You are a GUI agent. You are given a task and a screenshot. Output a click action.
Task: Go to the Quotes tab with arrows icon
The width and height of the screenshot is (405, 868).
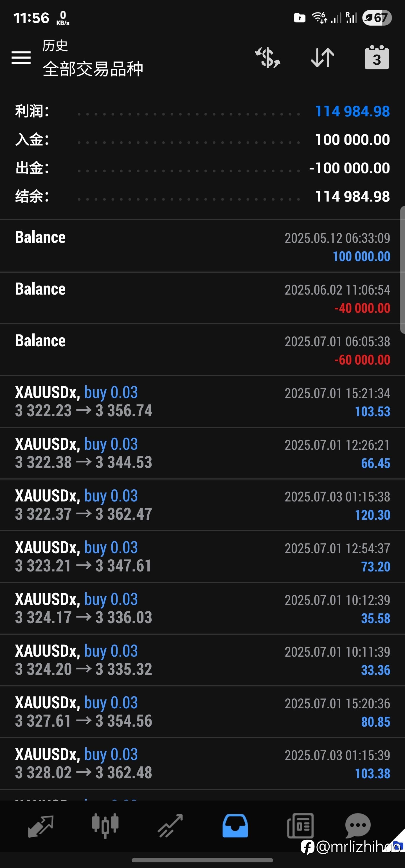point(40,826)
